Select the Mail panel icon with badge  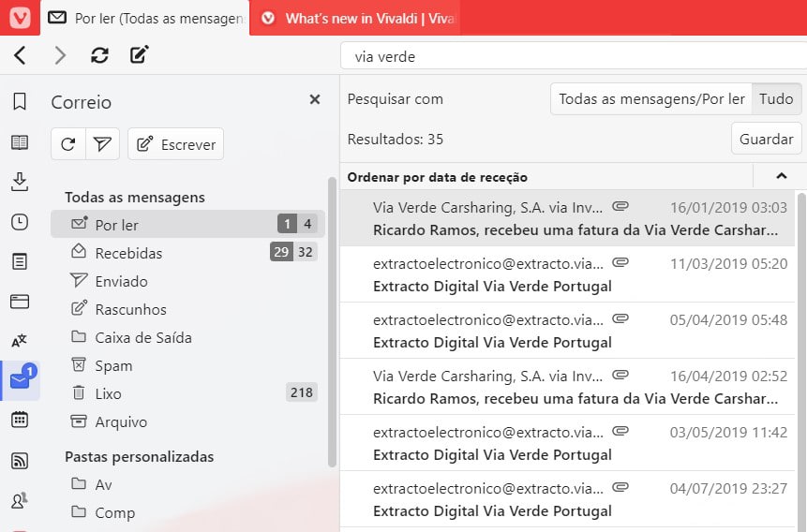point(21,380)
